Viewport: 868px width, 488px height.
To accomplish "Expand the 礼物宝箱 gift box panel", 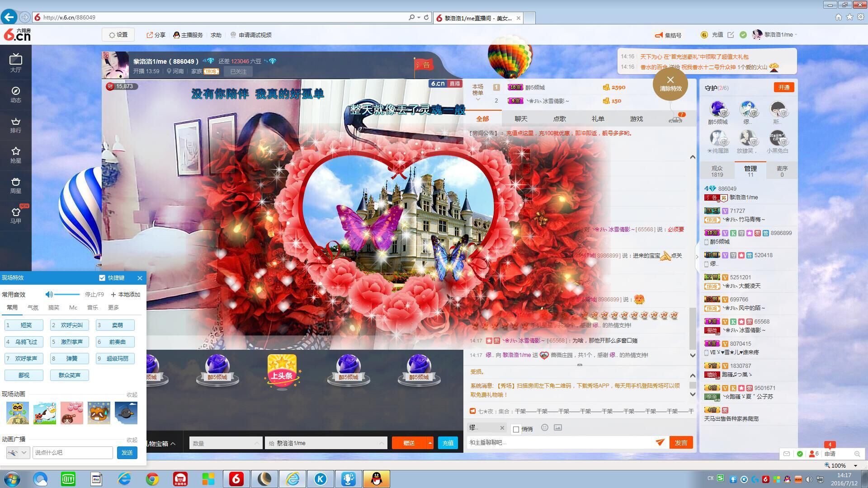I will (x=161, y=444).
